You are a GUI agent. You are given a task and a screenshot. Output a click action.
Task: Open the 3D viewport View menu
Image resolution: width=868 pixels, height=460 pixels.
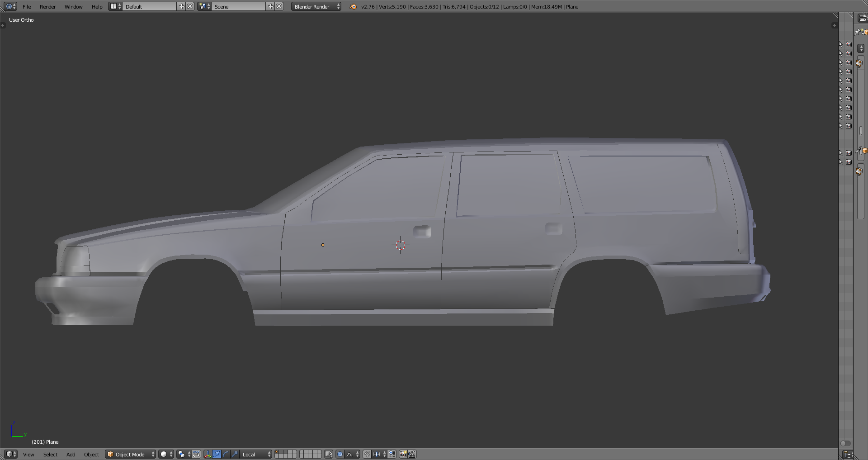[28, 455]
